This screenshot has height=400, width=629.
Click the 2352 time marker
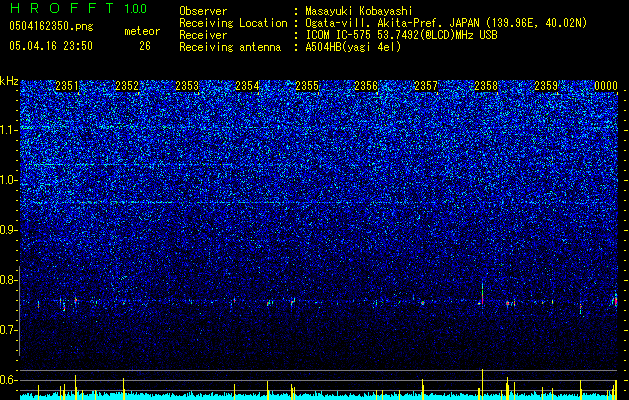tap(127, 86)
